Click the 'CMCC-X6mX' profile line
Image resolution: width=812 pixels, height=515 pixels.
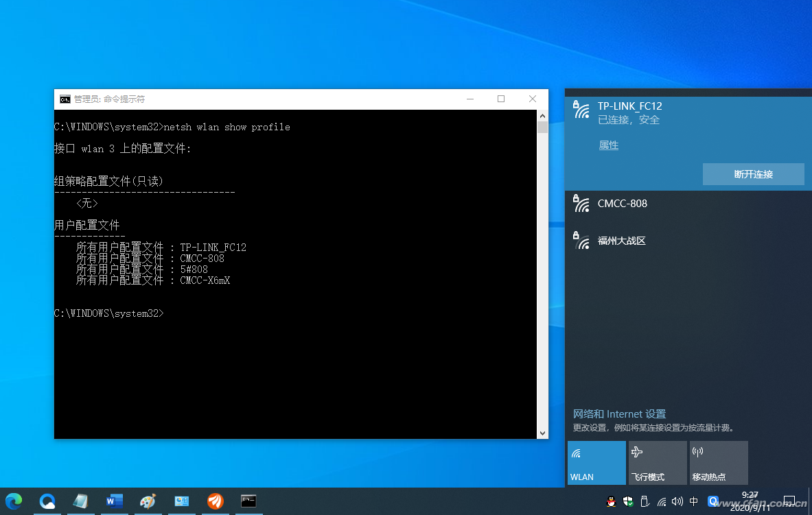click(153, 280)
